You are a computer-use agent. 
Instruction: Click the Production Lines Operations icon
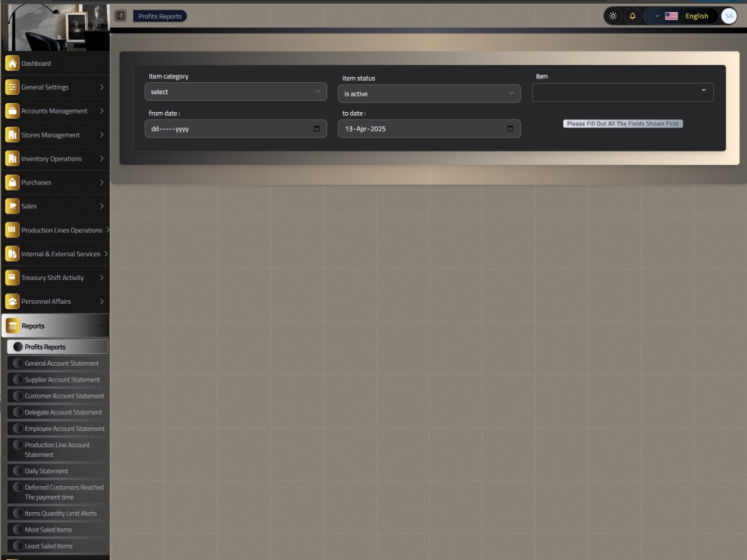tap(12, 230)
